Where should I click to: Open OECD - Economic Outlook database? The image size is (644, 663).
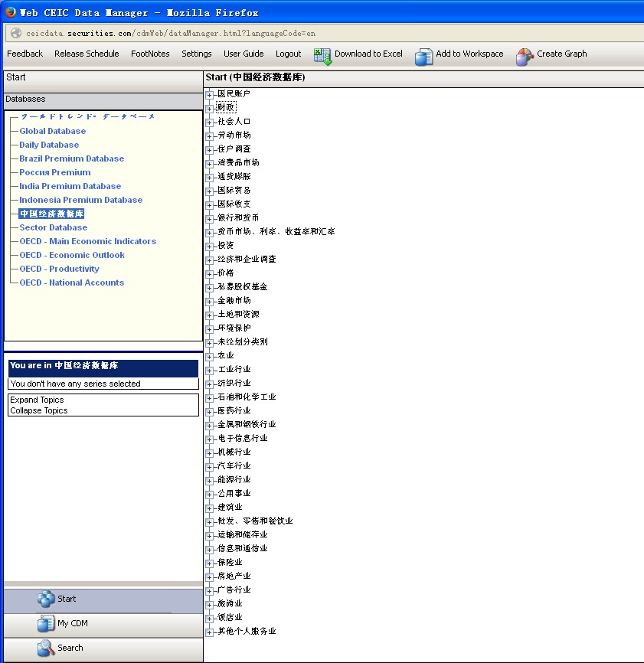click(72, 255)
